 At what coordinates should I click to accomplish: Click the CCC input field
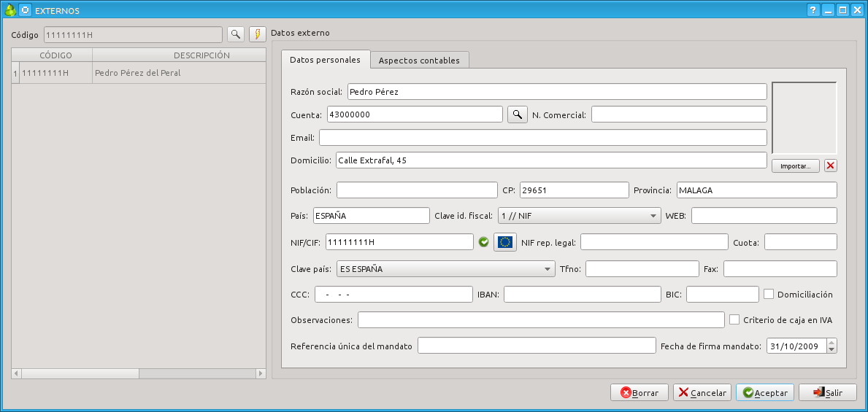[393, 294]
